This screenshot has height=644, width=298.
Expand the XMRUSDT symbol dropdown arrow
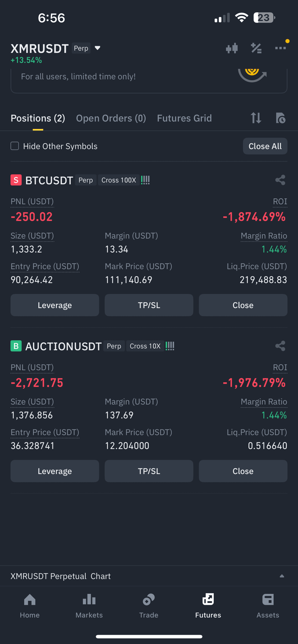point(97,48)
